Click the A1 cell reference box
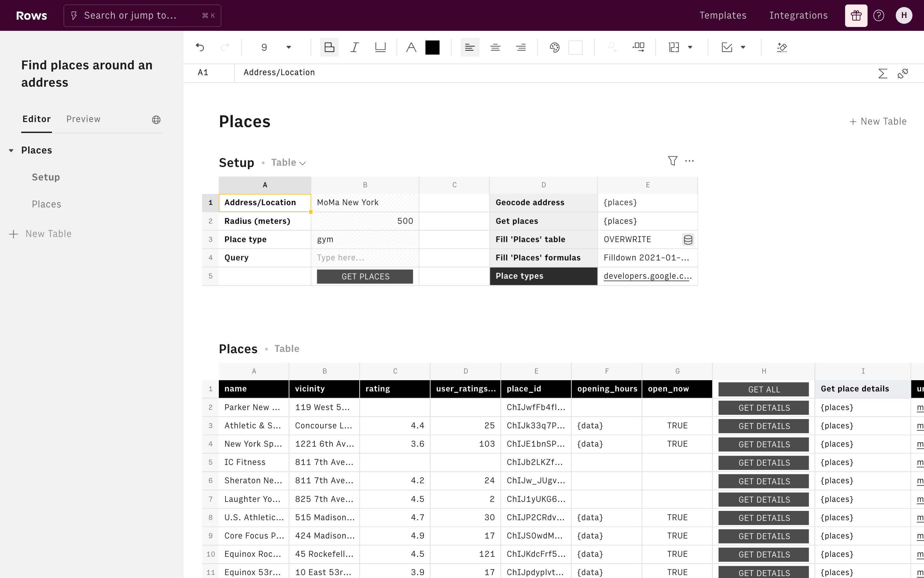 point(209,73)
